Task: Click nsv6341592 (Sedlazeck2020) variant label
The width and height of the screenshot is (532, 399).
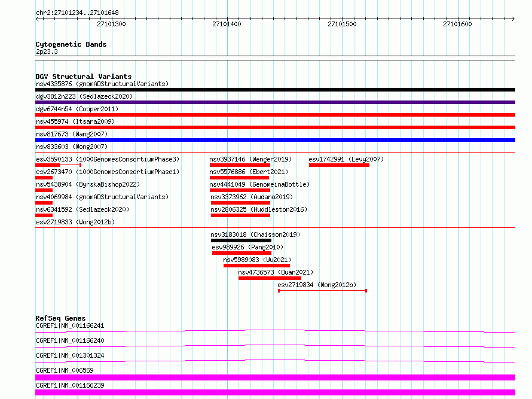Action: [82, 209]
